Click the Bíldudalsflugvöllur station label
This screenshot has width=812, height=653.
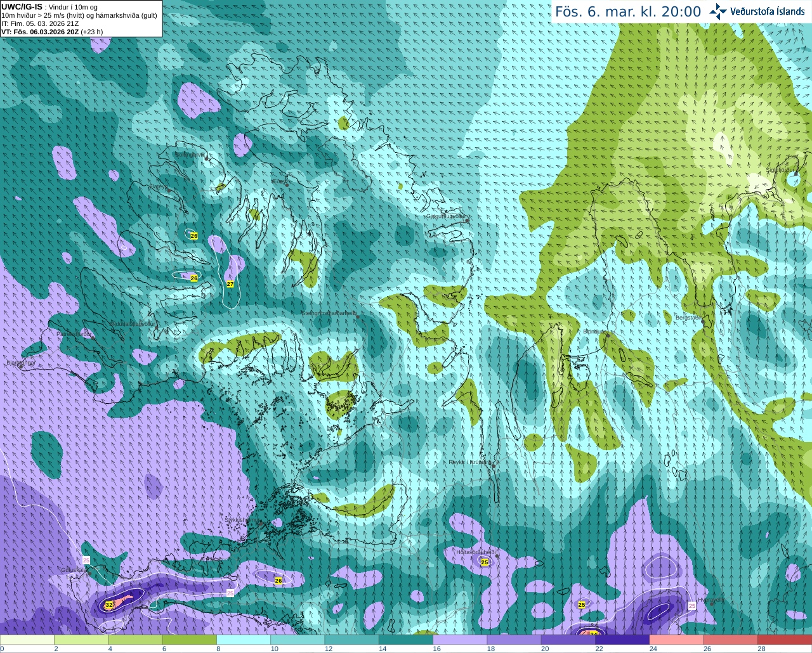tap(133, 323)
